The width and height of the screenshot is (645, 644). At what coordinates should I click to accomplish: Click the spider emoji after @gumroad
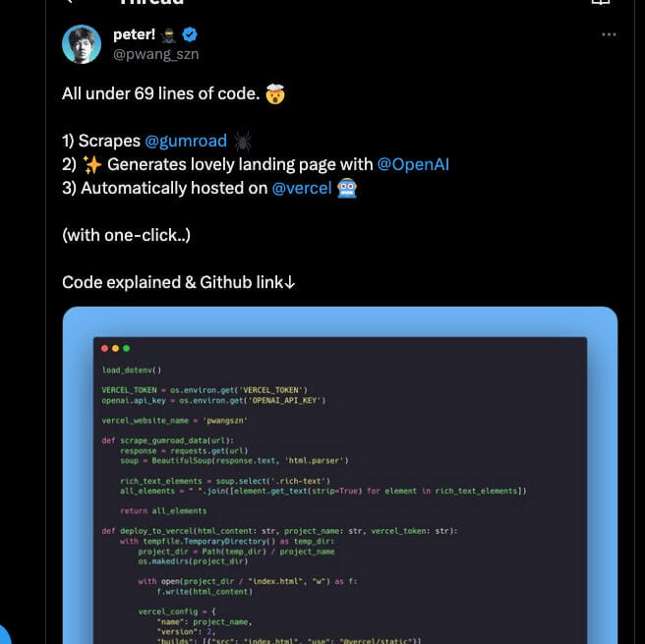tap(242, 141)
